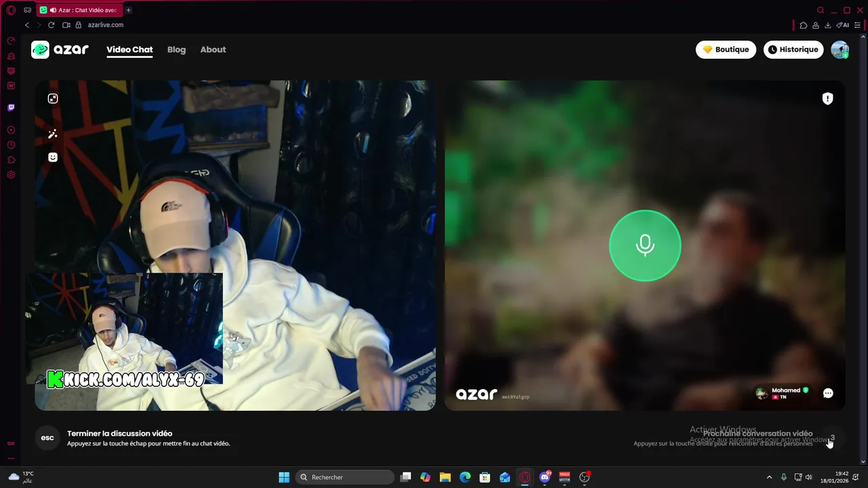Shrink the local video with the minimize icon
The image size is (868, 488).
point(53,98)
